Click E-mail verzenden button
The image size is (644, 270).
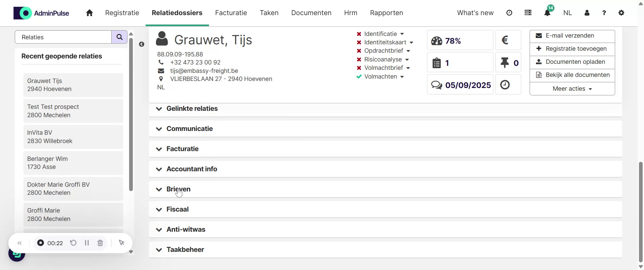click(572, 36)
